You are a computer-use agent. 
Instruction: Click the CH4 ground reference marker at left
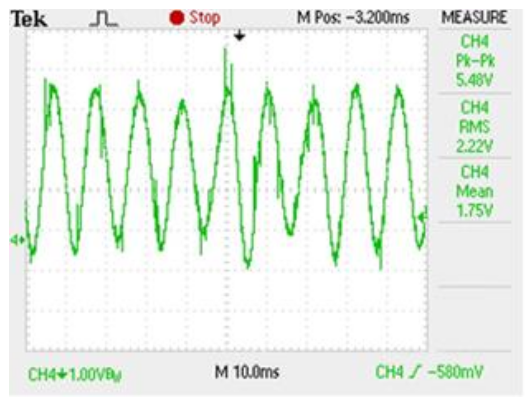click(17, 240)
